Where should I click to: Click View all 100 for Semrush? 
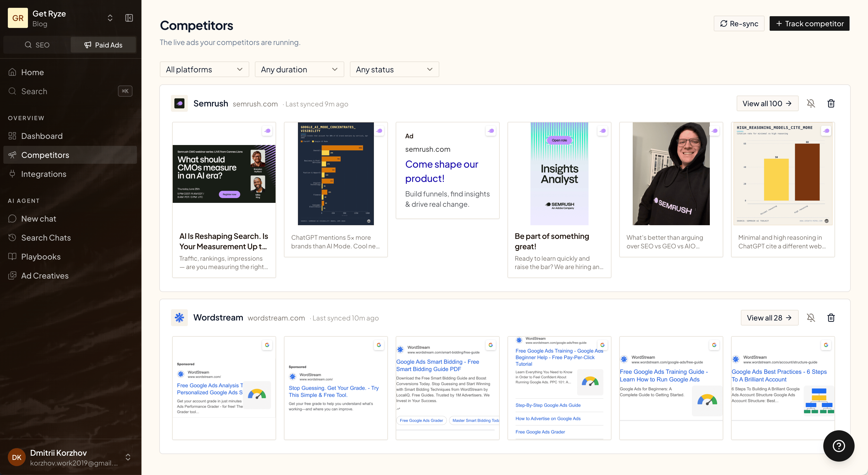coord(767,103)
